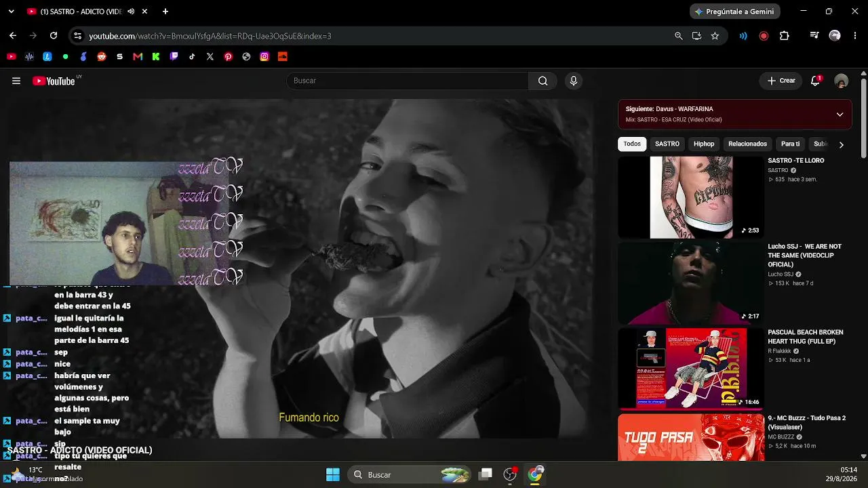
Task: Open PASCUAL BEACH BROKEN HEART THUG title
Action: click(806, 337)
